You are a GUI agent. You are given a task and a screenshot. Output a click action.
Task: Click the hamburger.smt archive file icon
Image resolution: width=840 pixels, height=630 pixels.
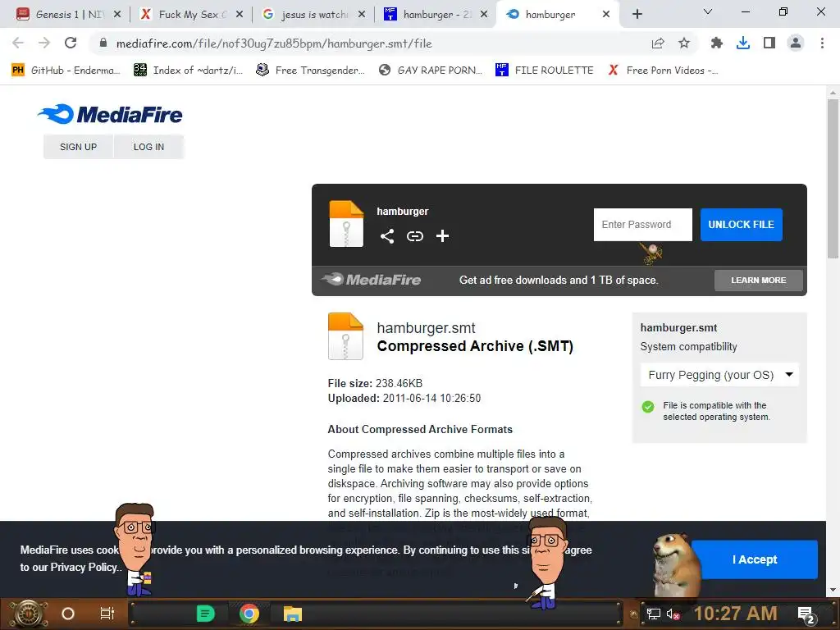(345, 336)
